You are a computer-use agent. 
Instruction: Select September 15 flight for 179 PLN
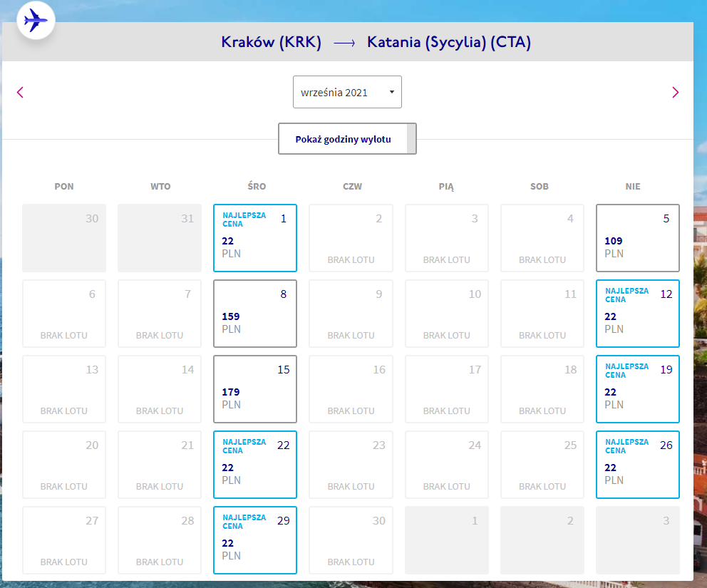[x=255, y=389]
